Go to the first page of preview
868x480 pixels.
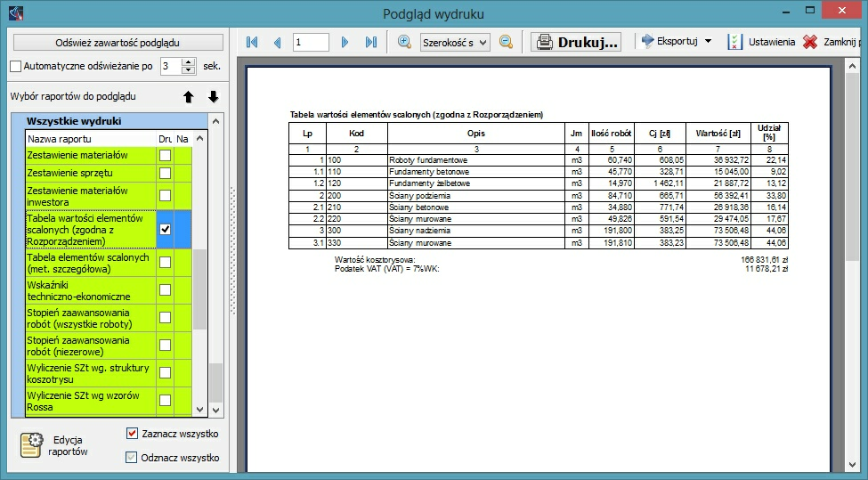click(x=252, y=42)
